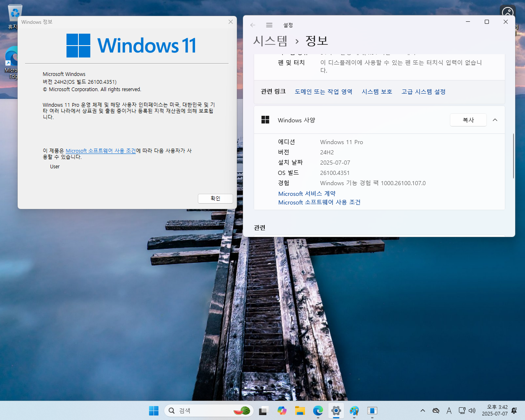Click the Task View taskbar icon
Viewport: 525px width, 420px height.
pyautogui.click(x=264, y=411)
